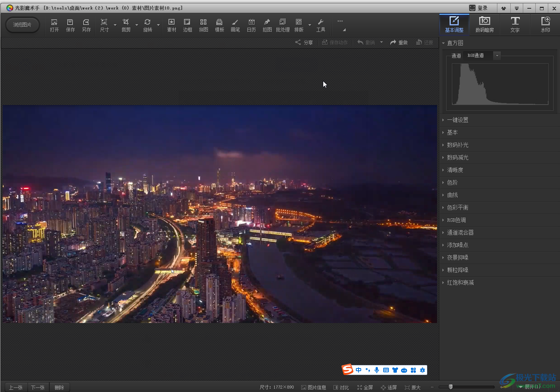Screen dimensions: 560x392
Task: Click the 还原 (Restore) icon
Action: click(425, 42)
